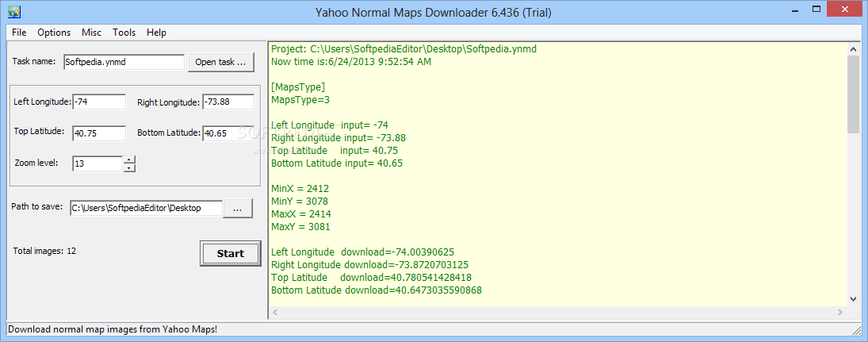Click the log panel horizontal scrollbar right arrow

click(841, 313)
